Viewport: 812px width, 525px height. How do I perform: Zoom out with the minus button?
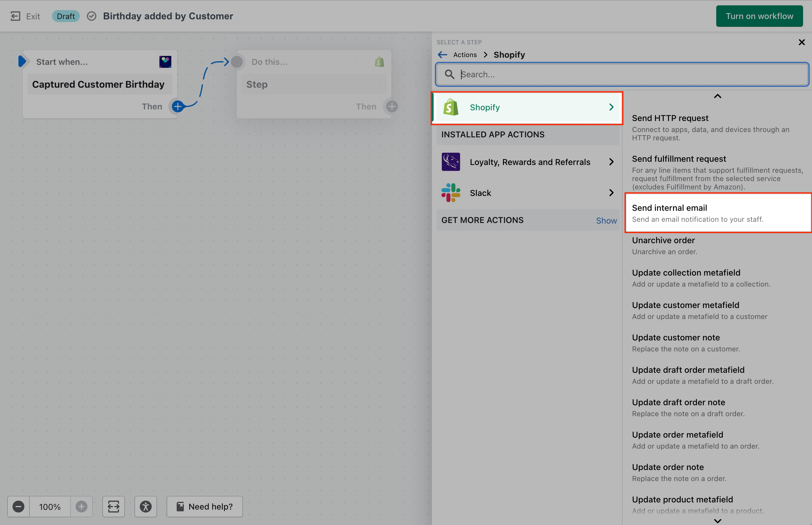click(x=18, y=507)
